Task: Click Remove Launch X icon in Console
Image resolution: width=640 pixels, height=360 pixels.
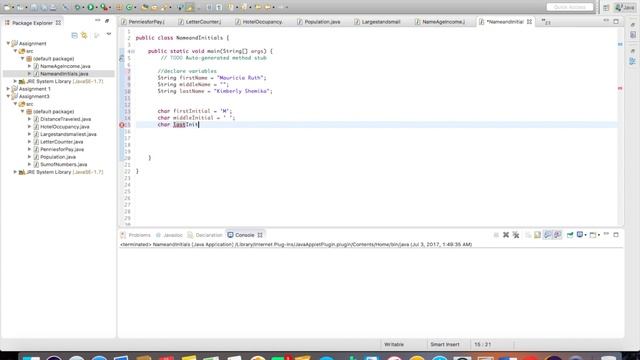Action: pos(506,235)
